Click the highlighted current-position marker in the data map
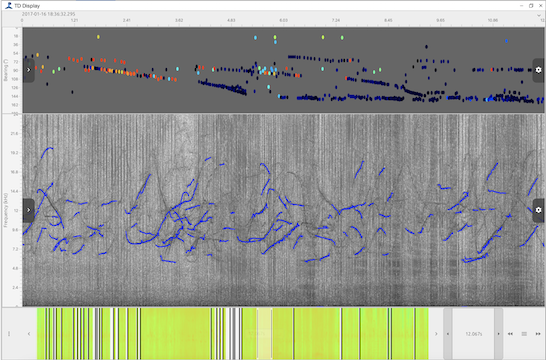The image size is (546, 360). (x=264, y=333)
